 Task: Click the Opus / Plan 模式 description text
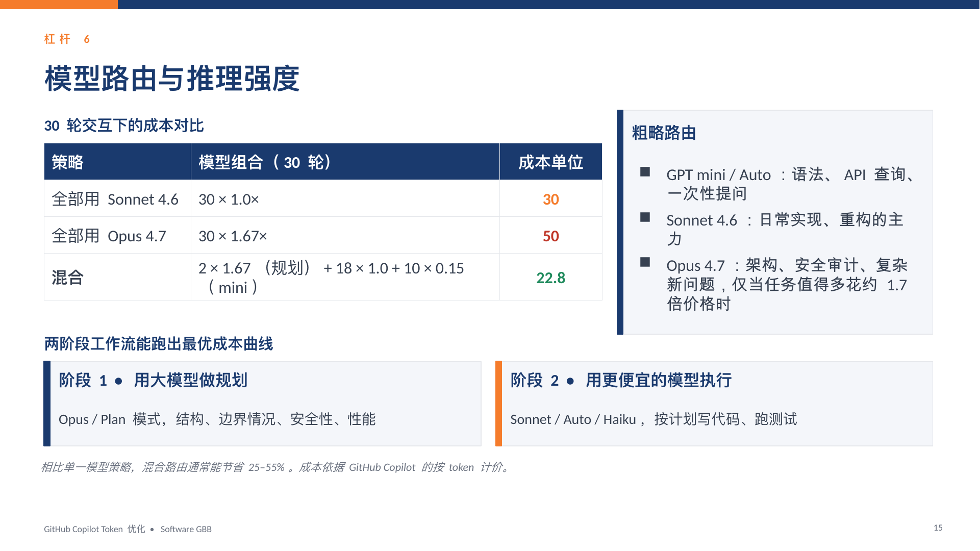click(217, 419)
